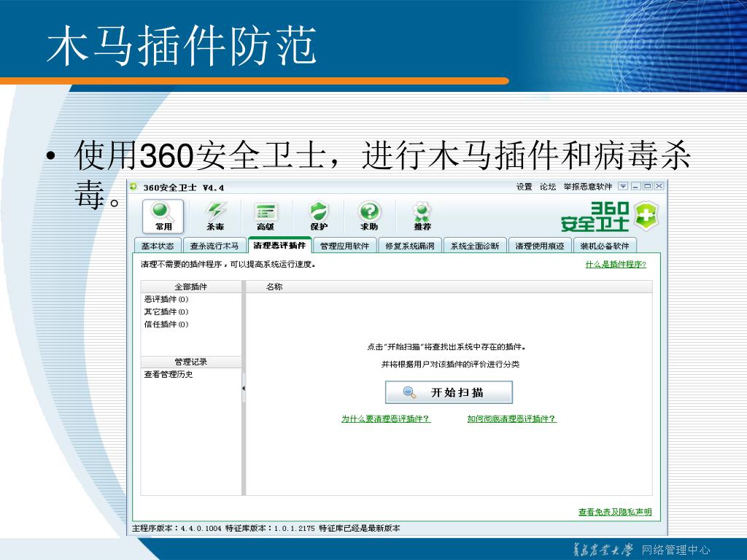Screen dimensions: 747x560
Task: Open the 论坛 forum link
Action: (x=548, y=187)
